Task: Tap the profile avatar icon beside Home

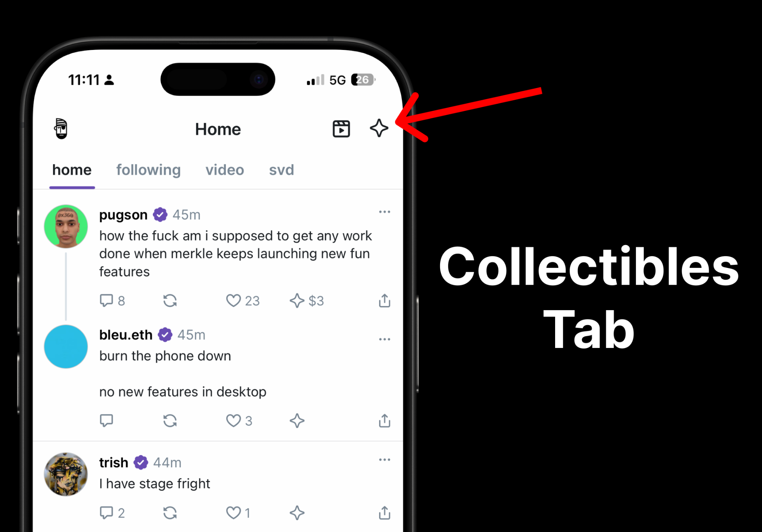Action: [x=61, y=128]
